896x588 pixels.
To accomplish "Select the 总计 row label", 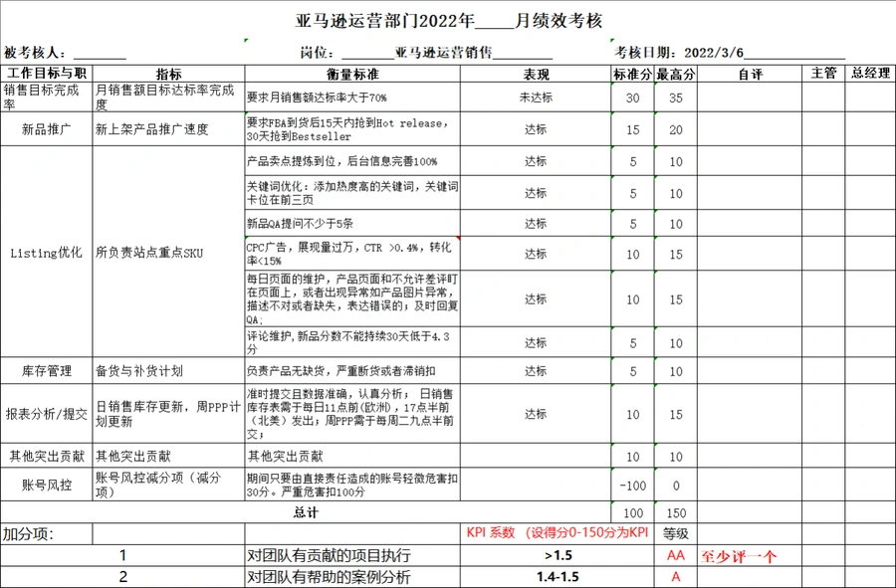I will pos(306,512).
